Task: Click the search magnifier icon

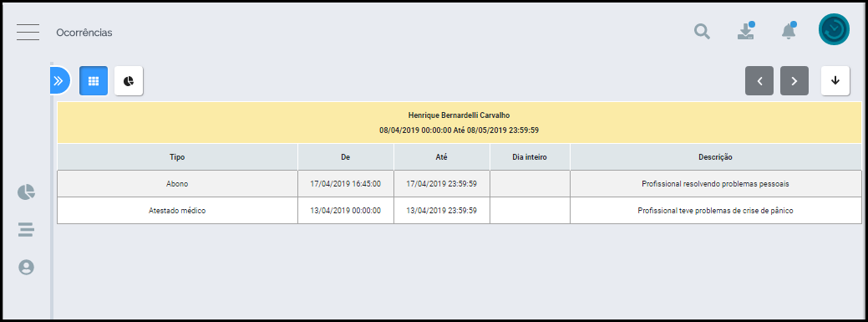Action: pyautogui.click(x=702, y=32)
